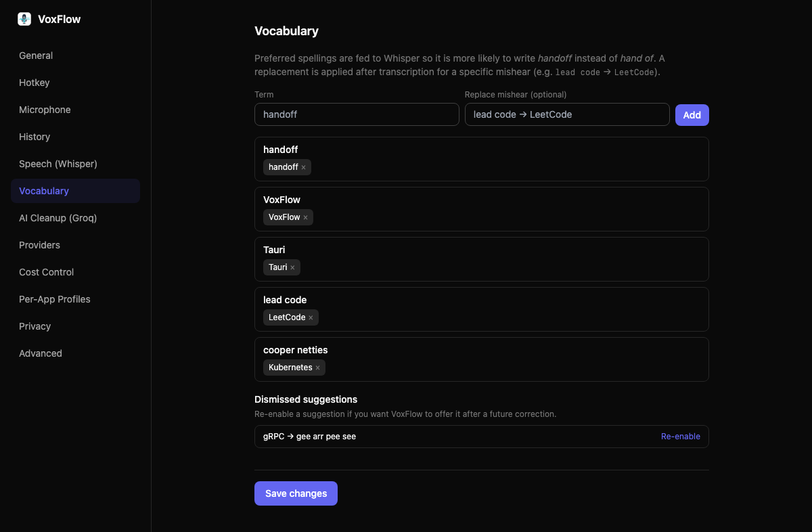Click the gRPC → gee arr pee see text
The image size is (812, 532).
click(x=309, y=437)
